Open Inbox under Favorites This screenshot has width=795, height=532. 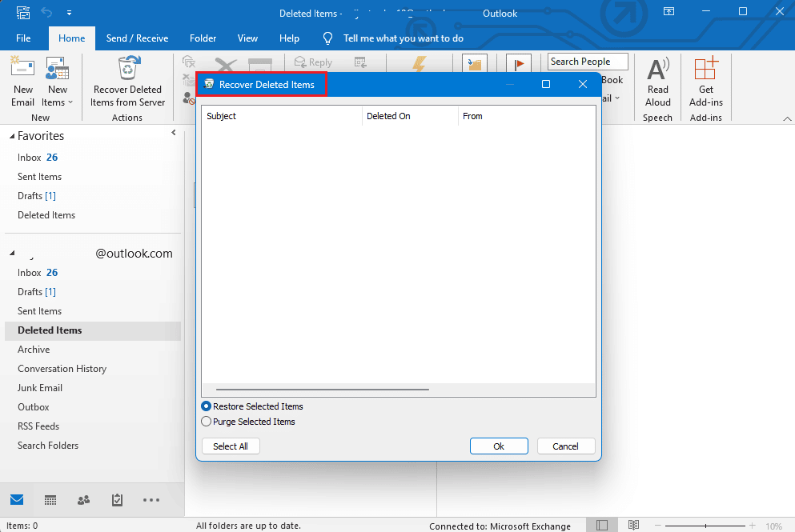(94, 158)
